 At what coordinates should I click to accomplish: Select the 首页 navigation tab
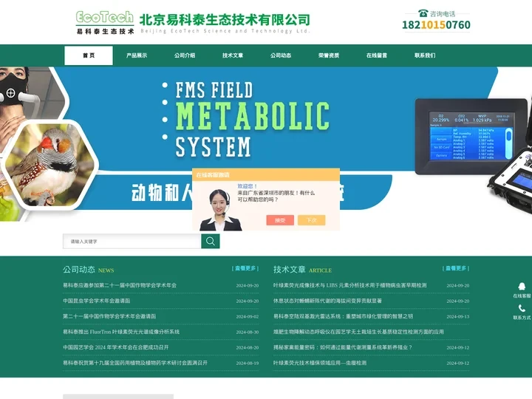coord(89,55)
